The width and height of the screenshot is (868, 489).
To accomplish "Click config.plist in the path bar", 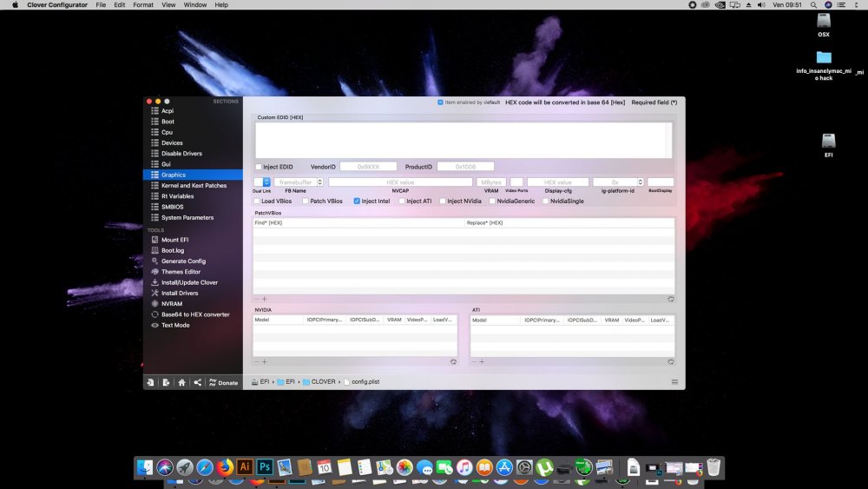I will [x=362, y=382].
